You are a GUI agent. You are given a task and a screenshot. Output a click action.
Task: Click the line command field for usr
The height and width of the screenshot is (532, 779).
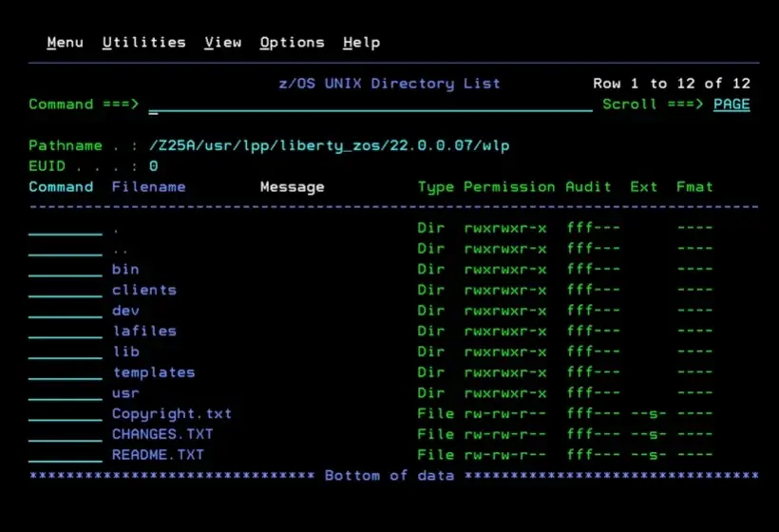tap(66, 393)
